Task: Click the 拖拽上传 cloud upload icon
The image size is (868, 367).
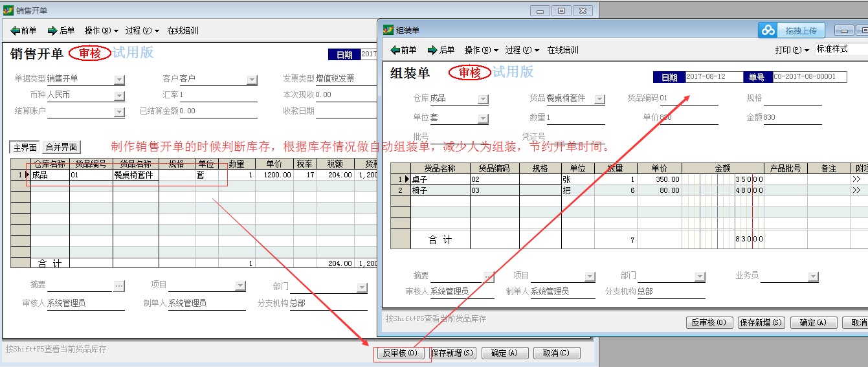Action: pyautogui.click(x=768, y=30)
